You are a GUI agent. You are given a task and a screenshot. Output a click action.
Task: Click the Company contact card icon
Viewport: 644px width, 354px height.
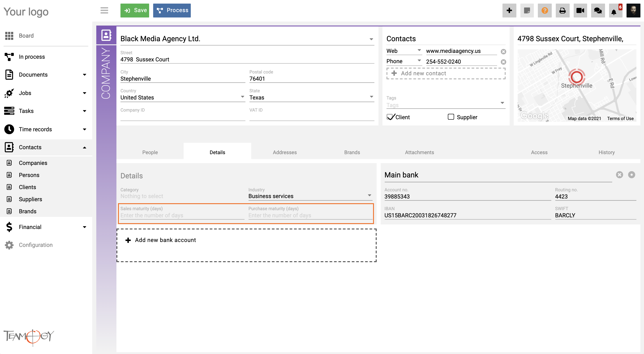[106, 35]
